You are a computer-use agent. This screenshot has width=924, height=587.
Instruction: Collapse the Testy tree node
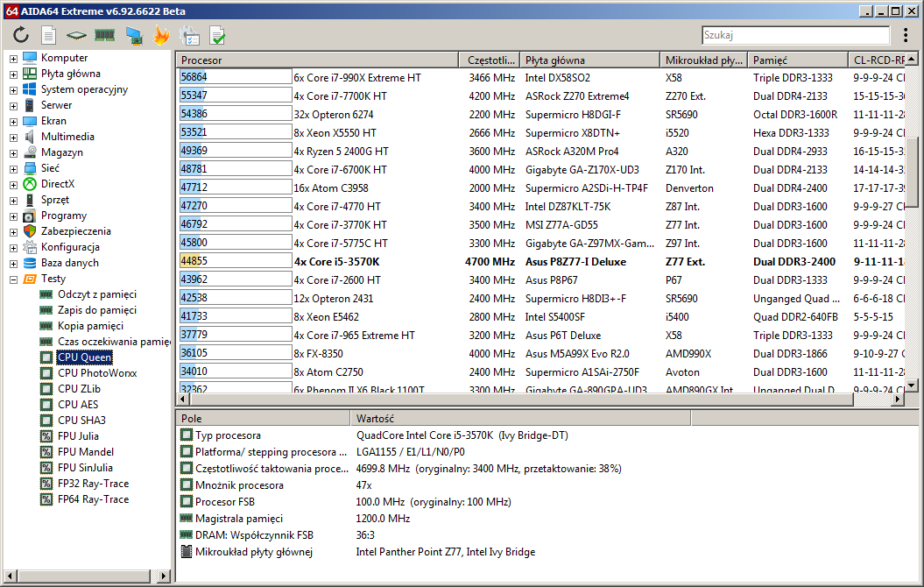coord(13,279)
